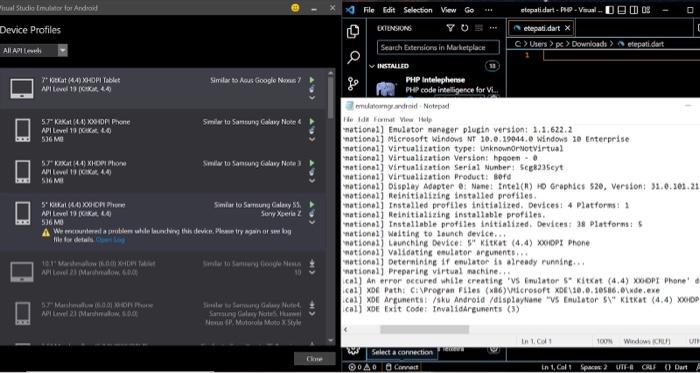The image size is (700, 373).
Task: Open VS Code Edit menu
Action: point(389,10)
